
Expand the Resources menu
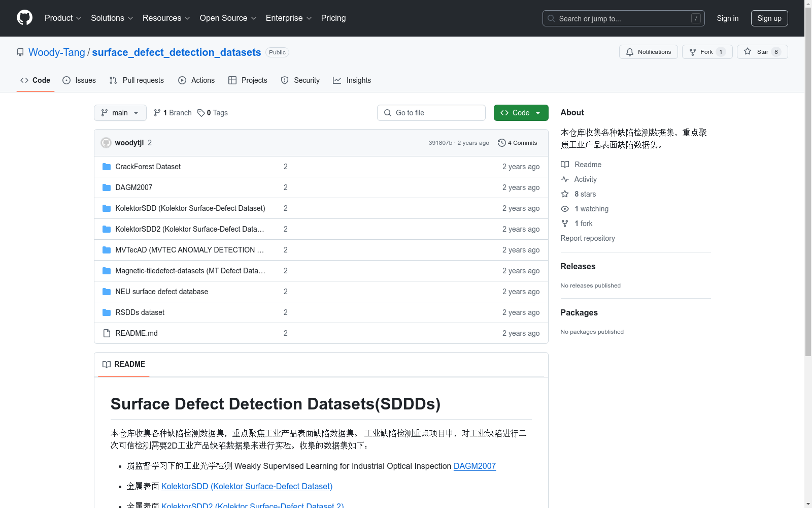tap(166, 18)
